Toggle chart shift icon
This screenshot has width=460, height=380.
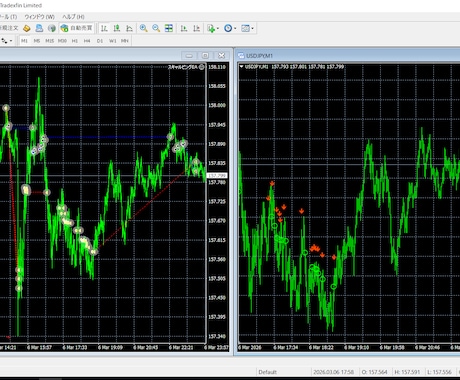(x=196, y=28)
